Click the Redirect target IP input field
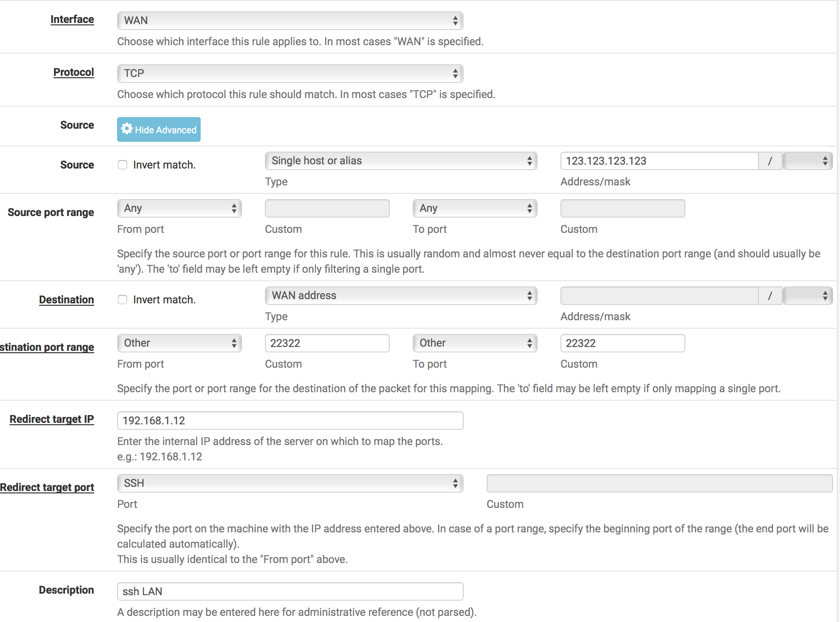This screenshot has height=622, width=840. 290,421
